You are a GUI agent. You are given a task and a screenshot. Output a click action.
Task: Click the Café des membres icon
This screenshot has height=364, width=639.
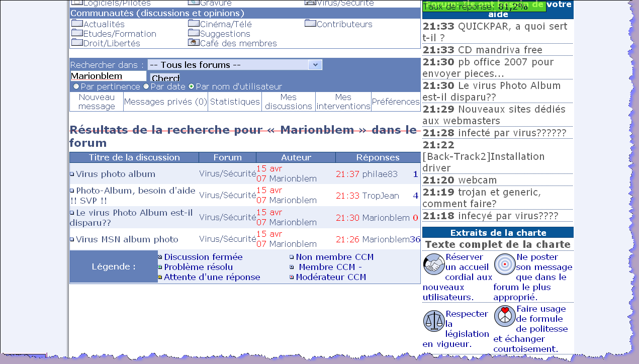tap(194, 43)
